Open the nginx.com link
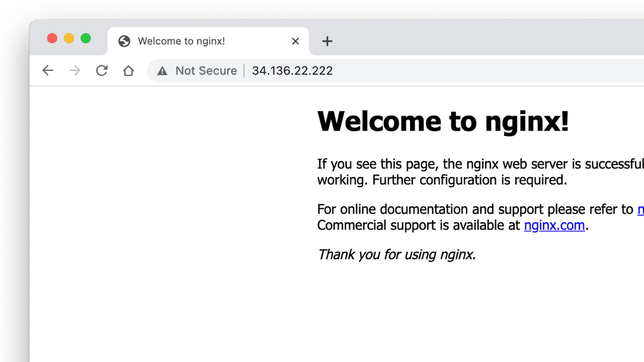This screenshot has height=362, width=644. click(x=554, y=225)
